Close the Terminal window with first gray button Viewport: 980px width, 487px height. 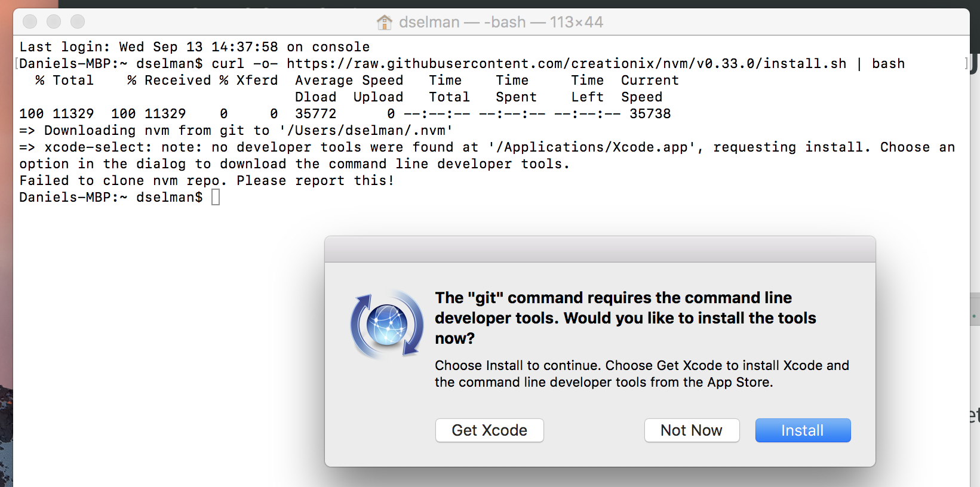[x=30, y=22]
